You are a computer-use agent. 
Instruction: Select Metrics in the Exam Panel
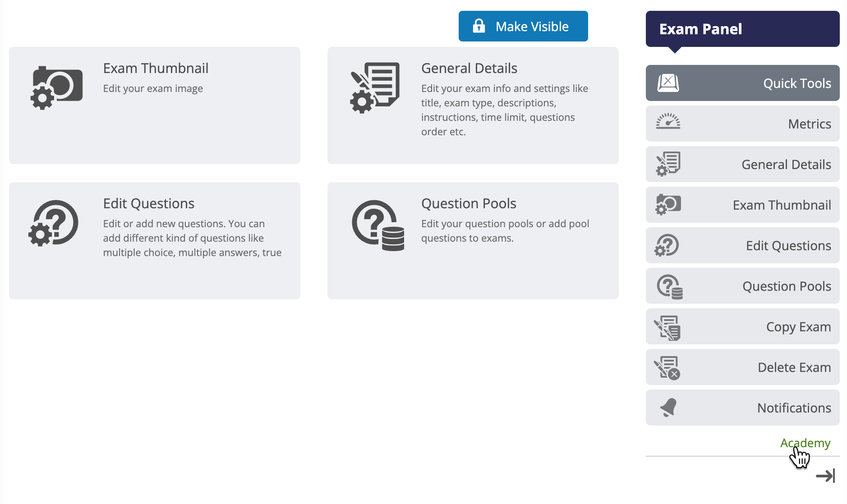tap(742, 124)
